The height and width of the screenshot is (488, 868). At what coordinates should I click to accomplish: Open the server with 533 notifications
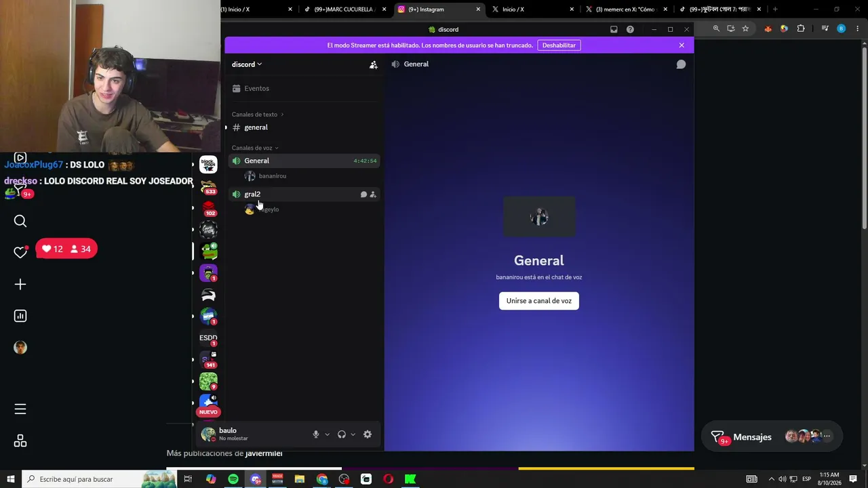208,186
